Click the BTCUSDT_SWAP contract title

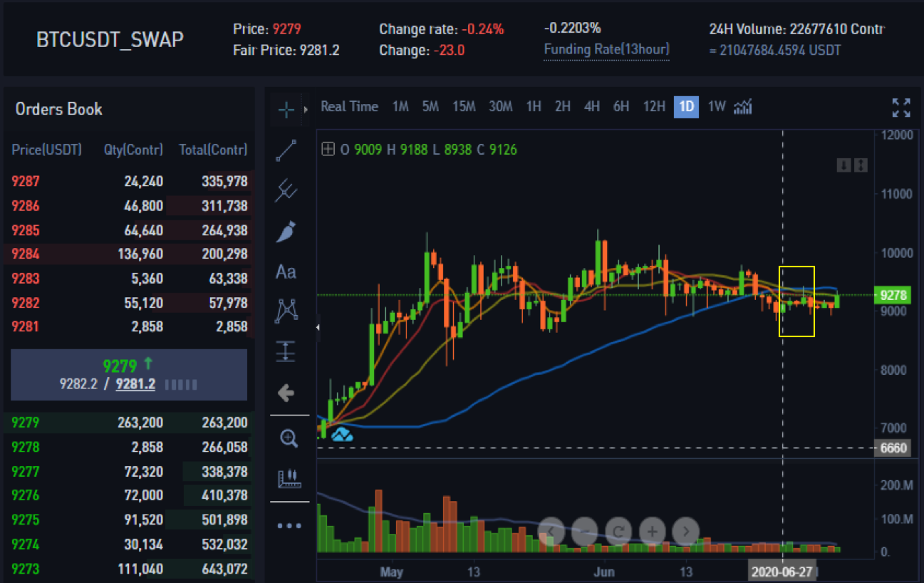(110, 39)
